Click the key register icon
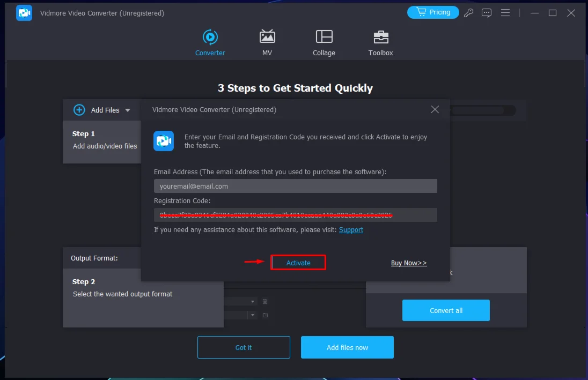This screenshot has height=380, width=588. click(x=468, y=13)
